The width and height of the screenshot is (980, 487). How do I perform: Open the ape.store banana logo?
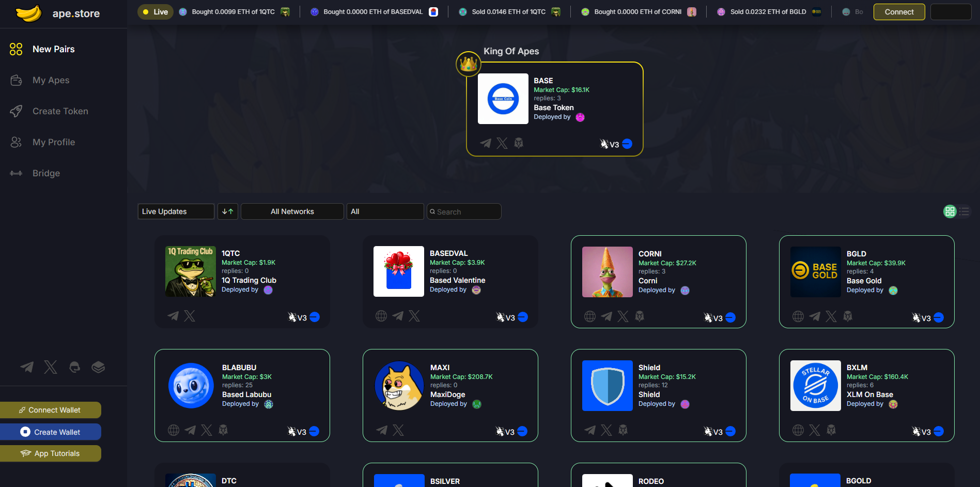point(28,13)
